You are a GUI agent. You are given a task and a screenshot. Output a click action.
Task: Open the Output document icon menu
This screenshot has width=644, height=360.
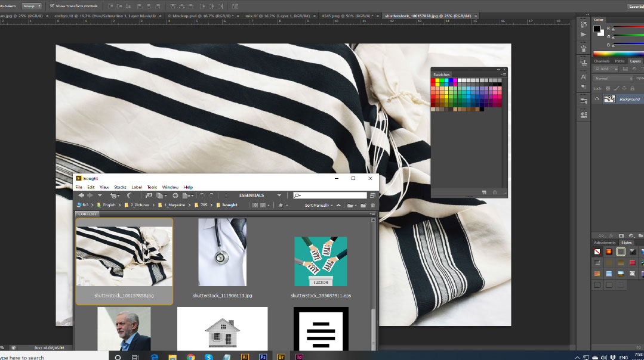tap(187, 195)
